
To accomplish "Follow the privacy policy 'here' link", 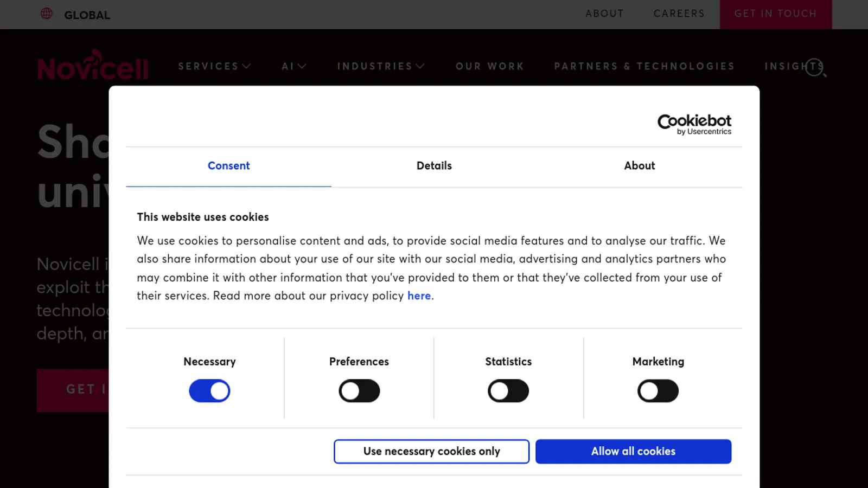I will tap(419, 296).
